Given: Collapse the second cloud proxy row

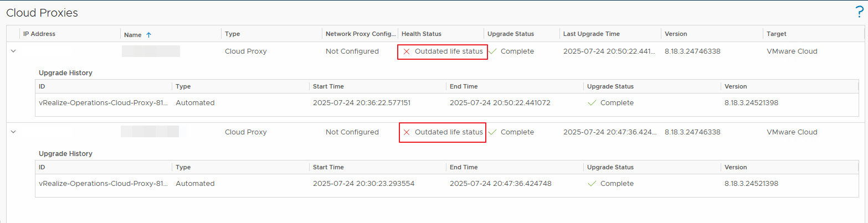Looking at the screenshot, I should pyautogui.click(x=13, y=132).
